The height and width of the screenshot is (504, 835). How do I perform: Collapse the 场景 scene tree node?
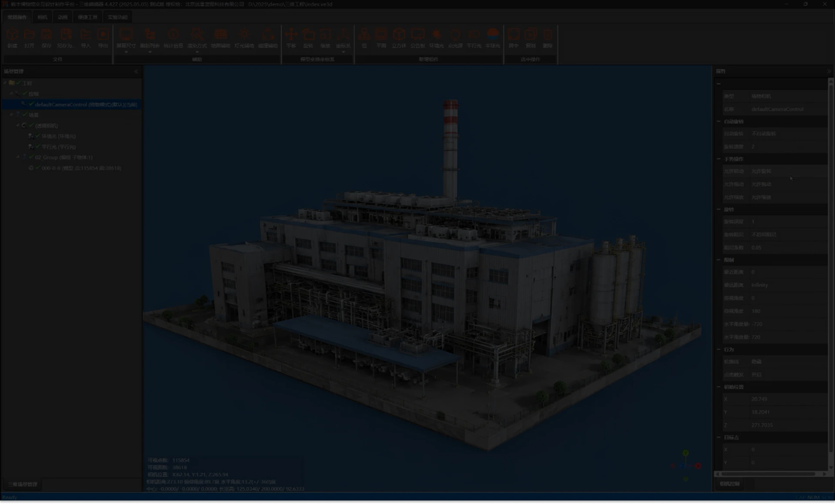11,115
